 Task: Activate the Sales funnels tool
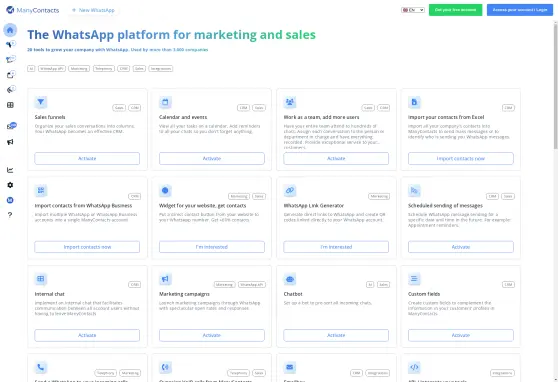[87, 158]
